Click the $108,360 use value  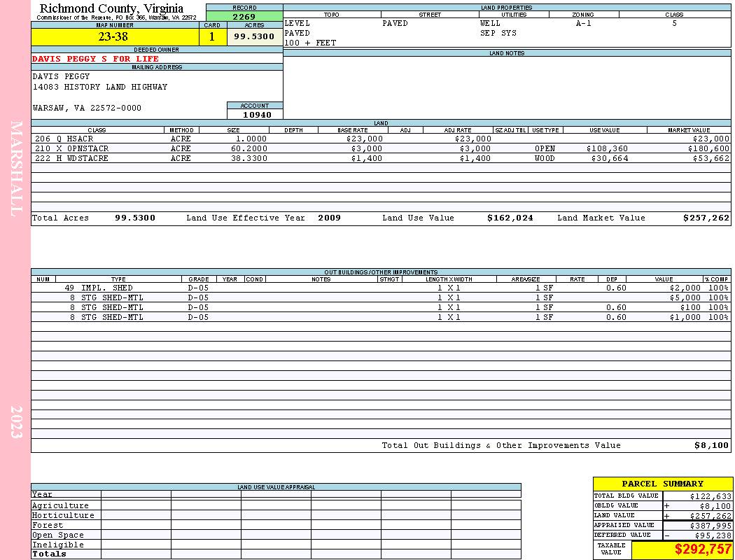pyautogui.click(x=607, y=148)
